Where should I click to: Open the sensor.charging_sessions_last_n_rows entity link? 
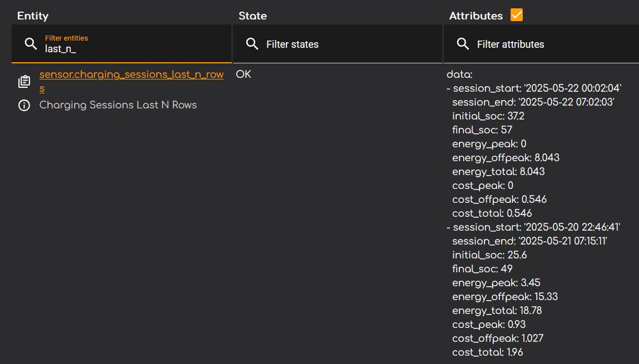coord(131,75)
